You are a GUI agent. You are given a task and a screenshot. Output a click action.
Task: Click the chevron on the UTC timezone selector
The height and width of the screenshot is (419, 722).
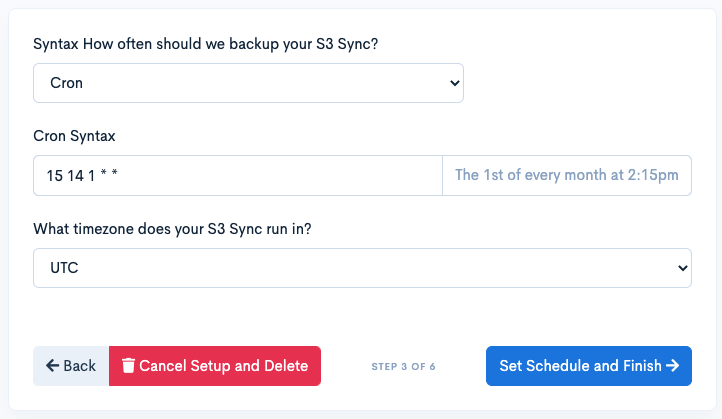click(x=682, y=268)
